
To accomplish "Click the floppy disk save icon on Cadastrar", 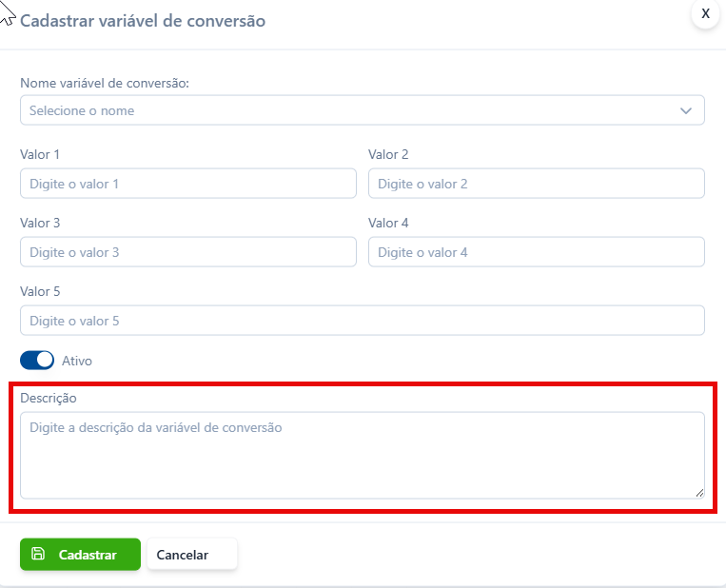I will coord(38,554).
